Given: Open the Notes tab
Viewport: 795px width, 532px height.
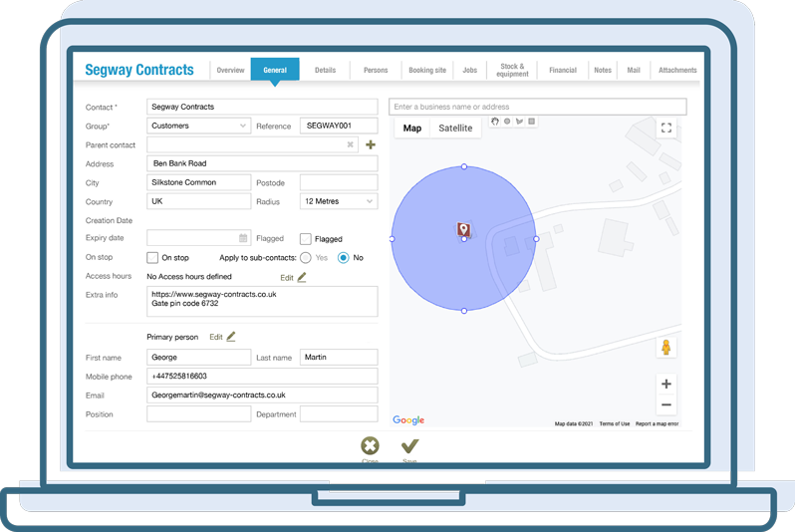Looking at the screenshot, I should click(x=603, y=70).
